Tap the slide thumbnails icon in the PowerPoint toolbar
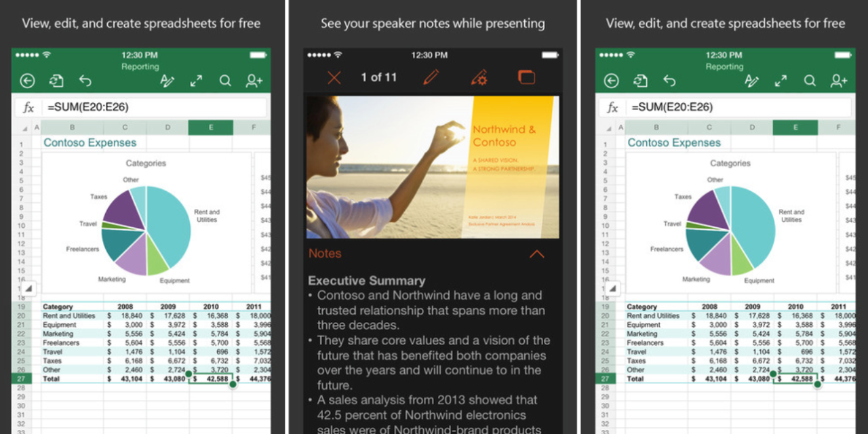This screenshot has height=434, width=868. 526,77
